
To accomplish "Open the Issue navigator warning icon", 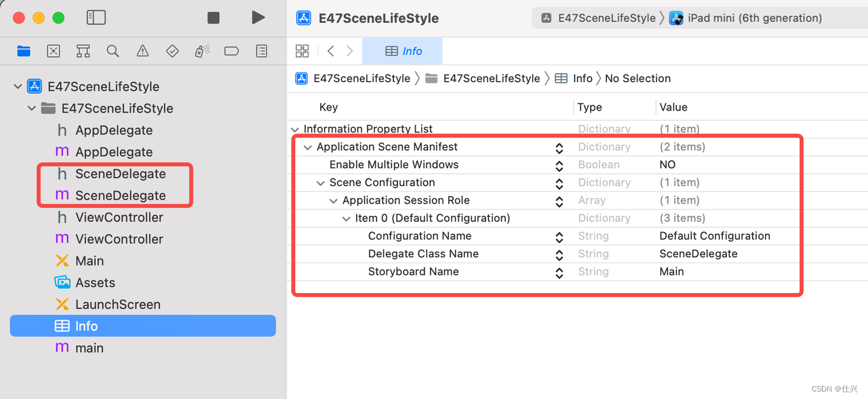I will (x=142, y=51).
